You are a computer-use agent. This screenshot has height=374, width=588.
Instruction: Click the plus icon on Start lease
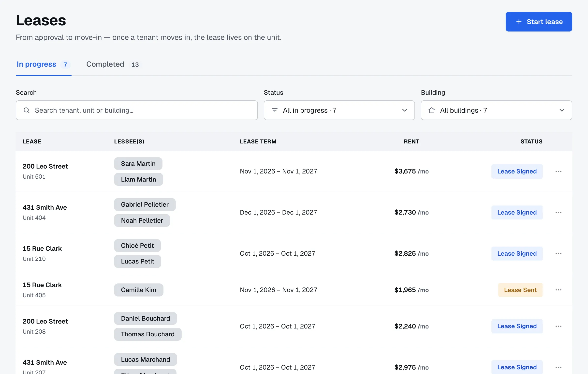(519, 22)
